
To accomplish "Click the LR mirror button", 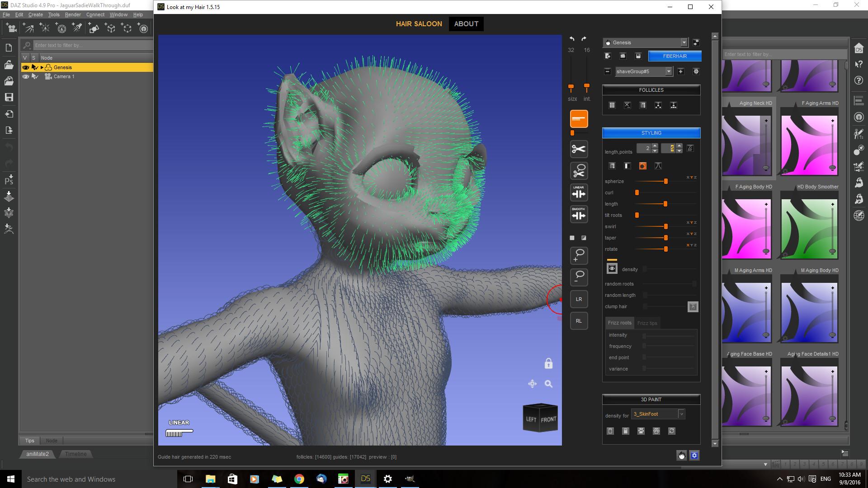I will 579,299.
